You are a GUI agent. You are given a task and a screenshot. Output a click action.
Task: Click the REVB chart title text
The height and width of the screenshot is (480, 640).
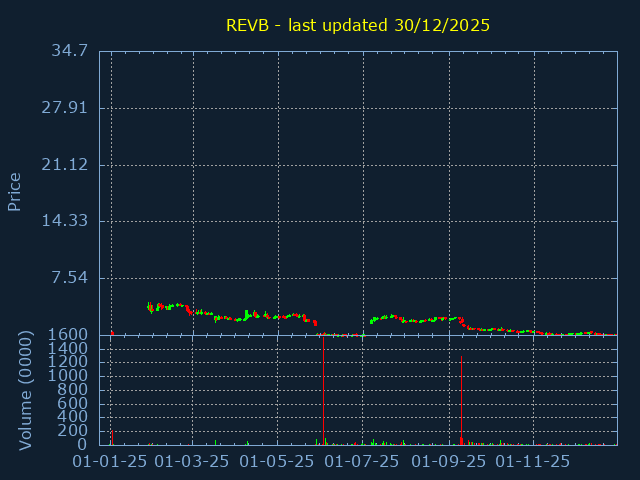click(x=358, y=25)
